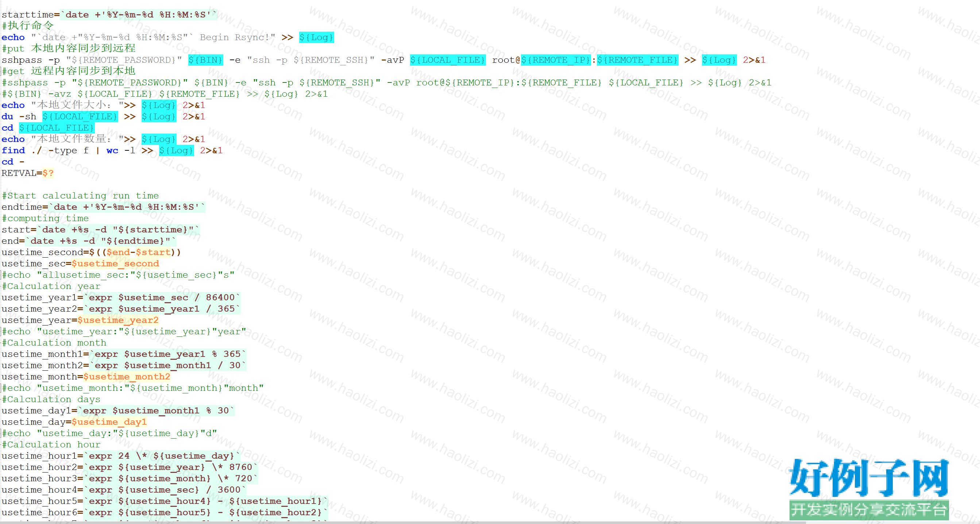Click the 'start=`date +%s' line

click(100, 230)
